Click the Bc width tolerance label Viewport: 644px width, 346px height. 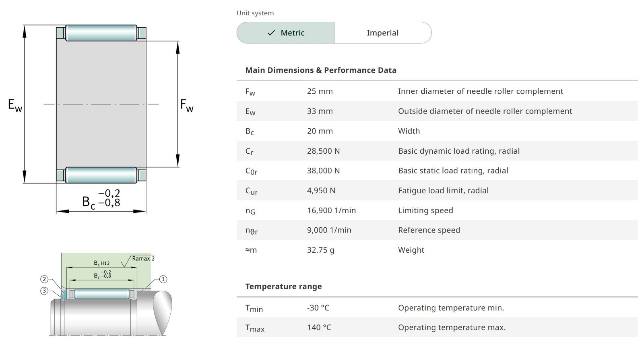pyautogui.click(x=101, y=199)
